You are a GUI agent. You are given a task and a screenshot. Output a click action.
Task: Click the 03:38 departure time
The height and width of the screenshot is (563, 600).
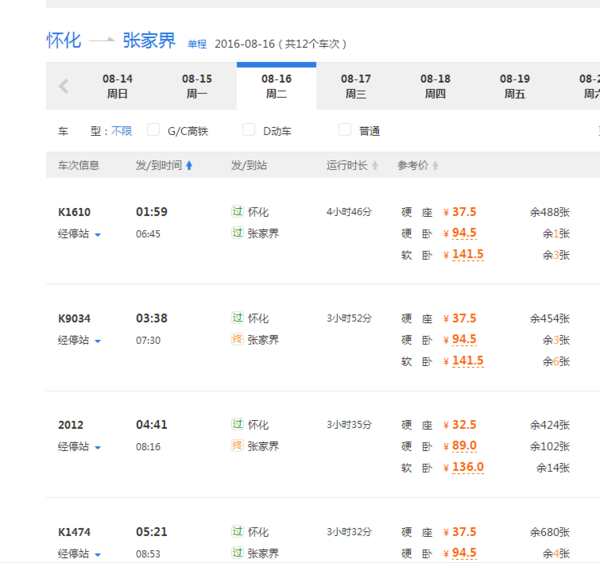152,318
